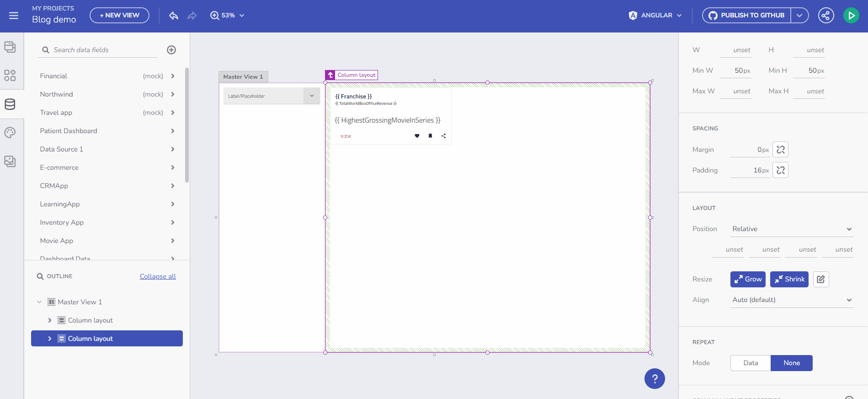868x399 pixels.
Task: Open the theme palette sidebar icon
Action: [x=10, y=133]
